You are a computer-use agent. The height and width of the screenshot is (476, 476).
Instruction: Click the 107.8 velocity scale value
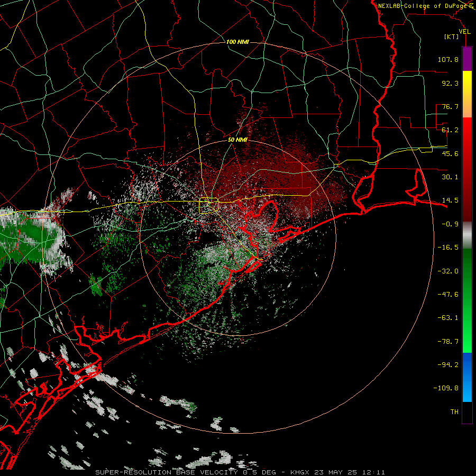tap(448, 59)
